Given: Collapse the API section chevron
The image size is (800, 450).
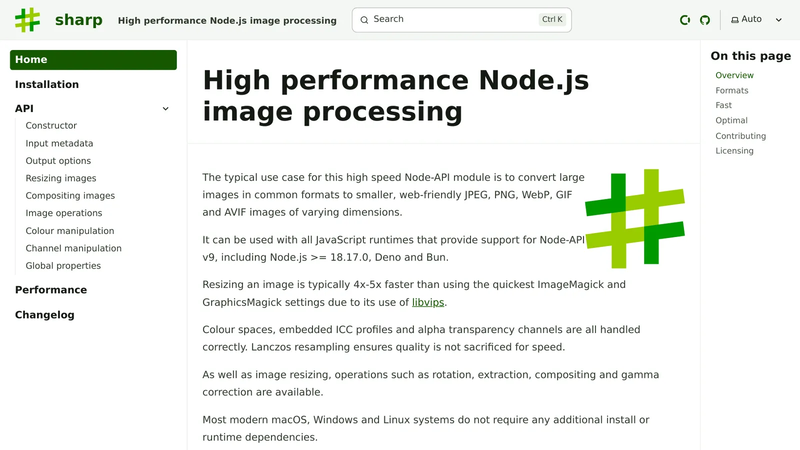Looking at the screenshot, I should click(165, 109).
